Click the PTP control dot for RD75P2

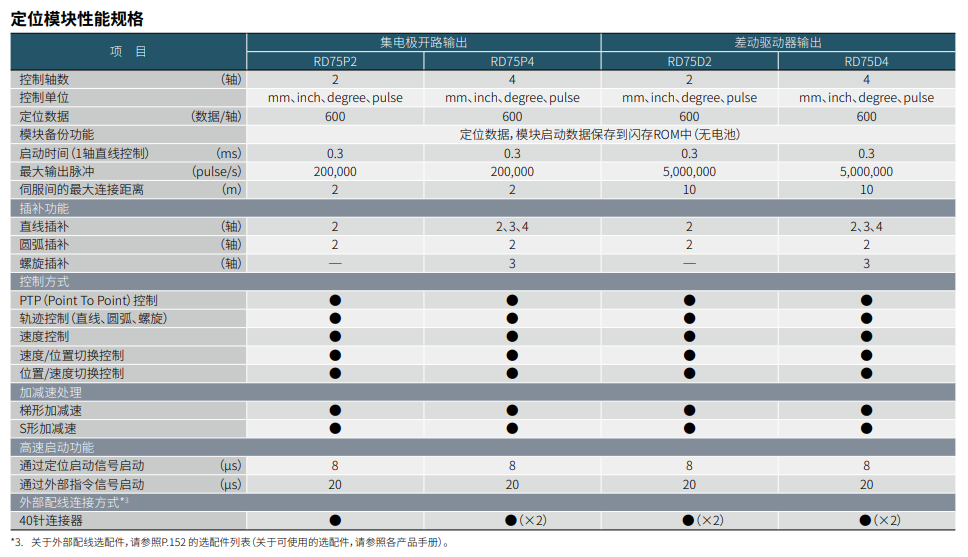(x=335, y=300)
